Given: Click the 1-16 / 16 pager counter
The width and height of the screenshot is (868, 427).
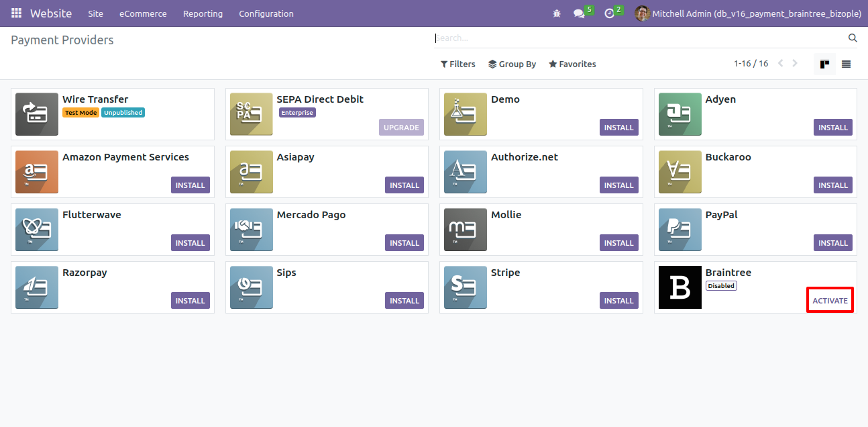Looking at the screenshot, I should [751, 64].
